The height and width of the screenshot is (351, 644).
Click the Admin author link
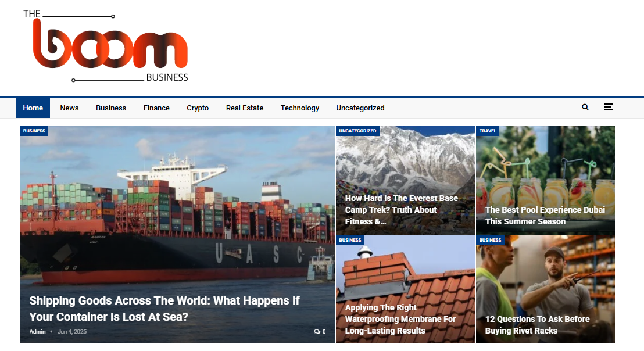pos(37,332)
